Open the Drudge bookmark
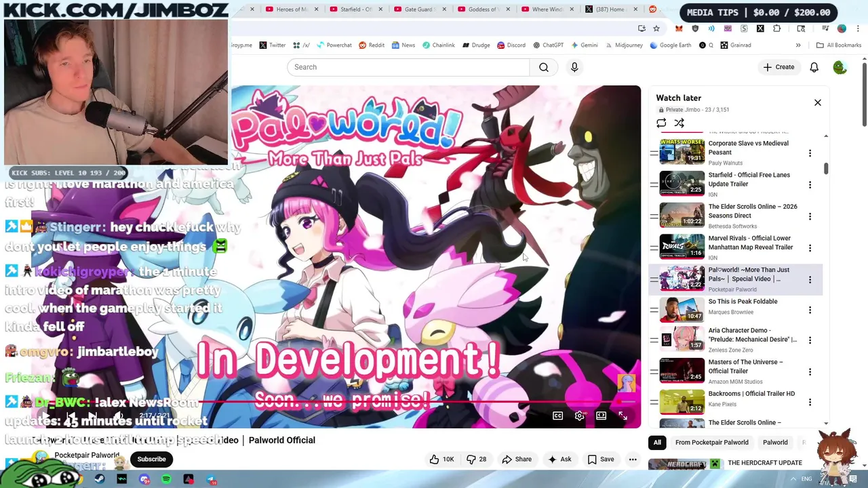The height and width of the screenshot is (488, 868). pyautogui.click(x=476, y=45)
